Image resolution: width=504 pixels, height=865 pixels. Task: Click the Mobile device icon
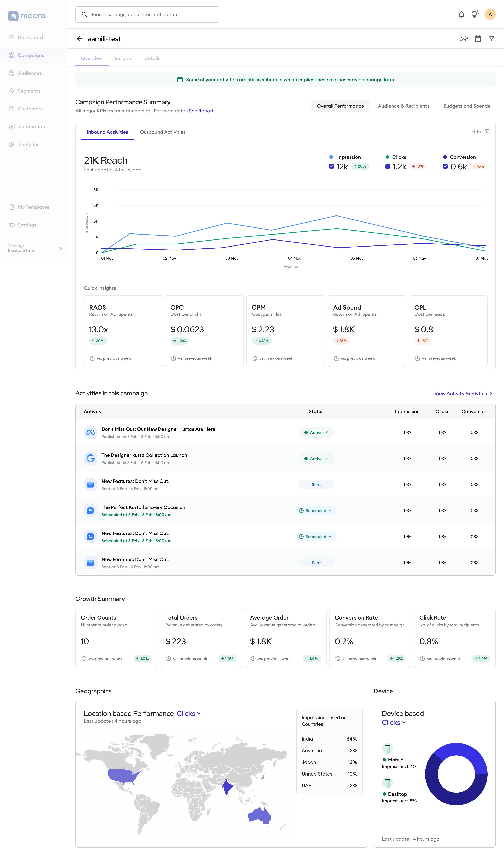point(387,749)
